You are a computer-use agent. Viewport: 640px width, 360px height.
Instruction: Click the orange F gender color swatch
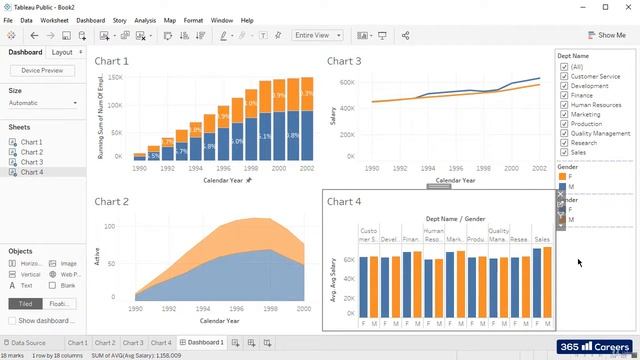coord(562,176)
